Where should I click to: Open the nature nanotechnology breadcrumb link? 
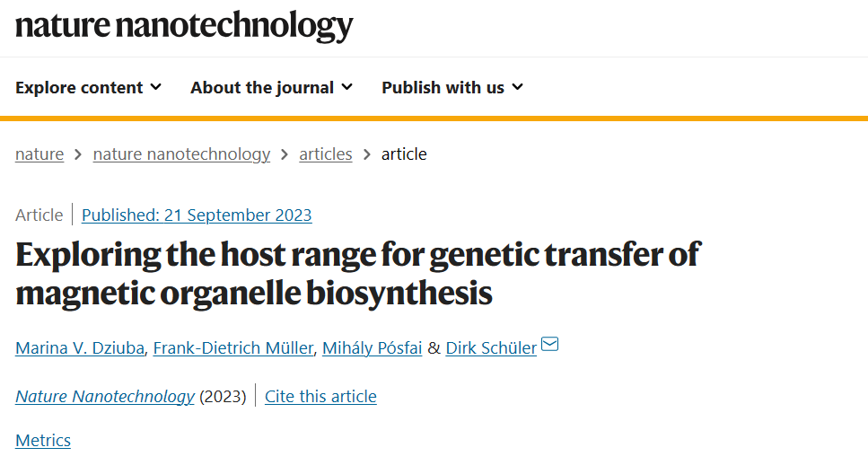click(x=181, y=154)
